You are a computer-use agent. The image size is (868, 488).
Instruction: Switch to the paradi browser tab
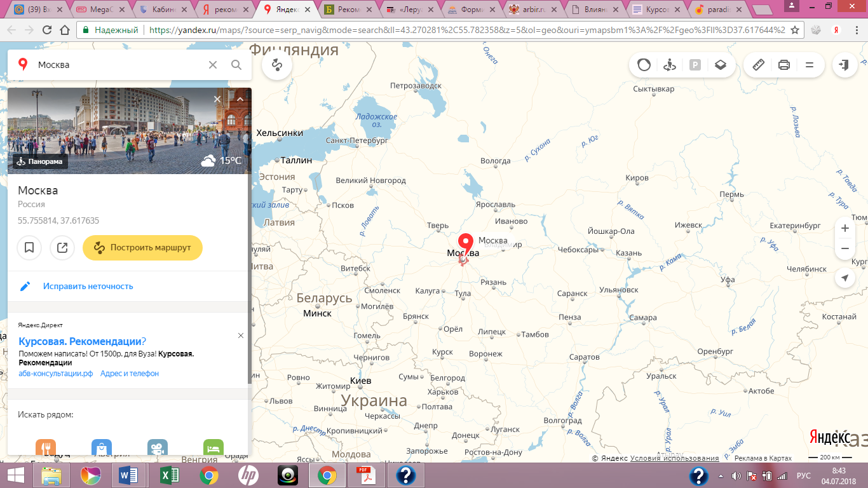click(719, 10)
